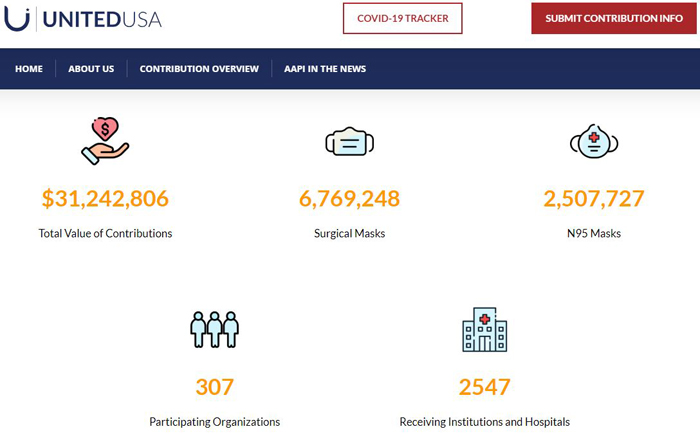The height and width of the screenshot is (438, 700).
Task: Select Contribution Overview in the navigation
Action: pos(199,69)
